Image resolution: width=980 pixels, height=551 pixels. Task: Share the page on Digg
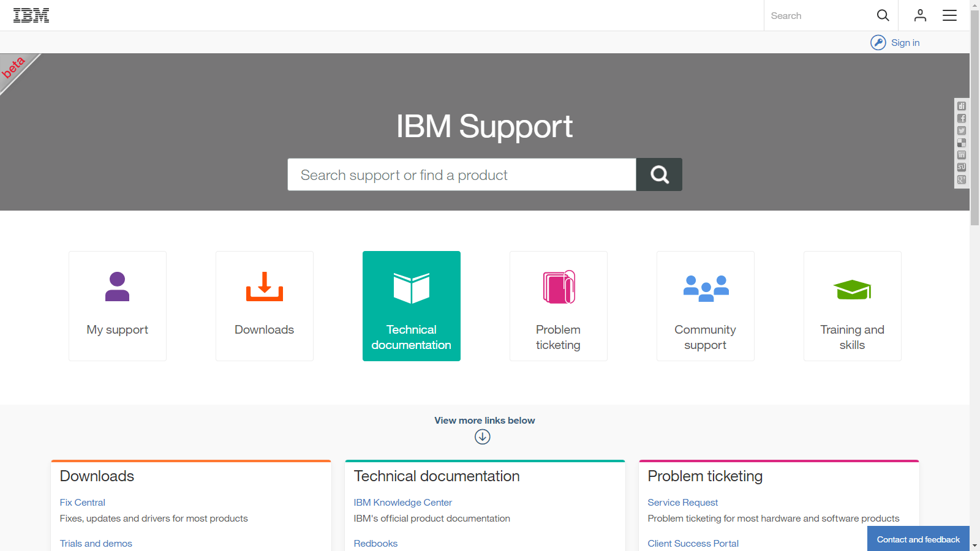(962, 106)
